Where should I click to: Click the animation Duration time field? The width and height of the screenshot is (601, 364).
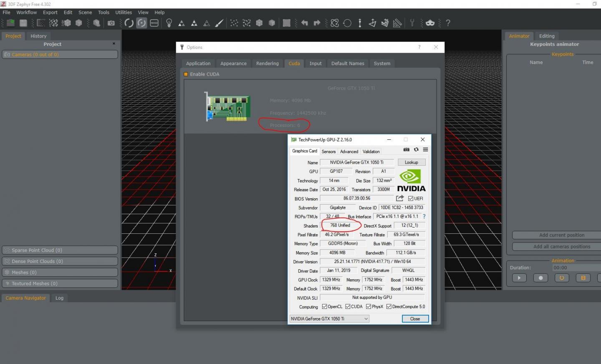point(576,268)
